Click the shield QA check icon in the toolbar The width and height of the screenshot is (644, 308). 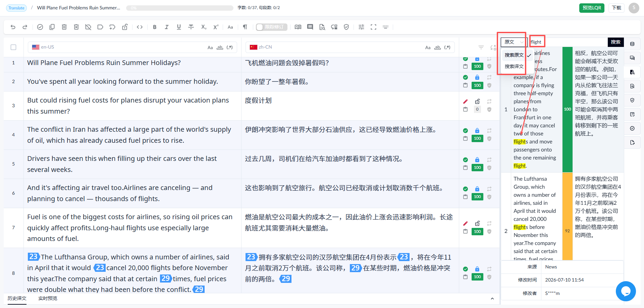coord(346,27)
